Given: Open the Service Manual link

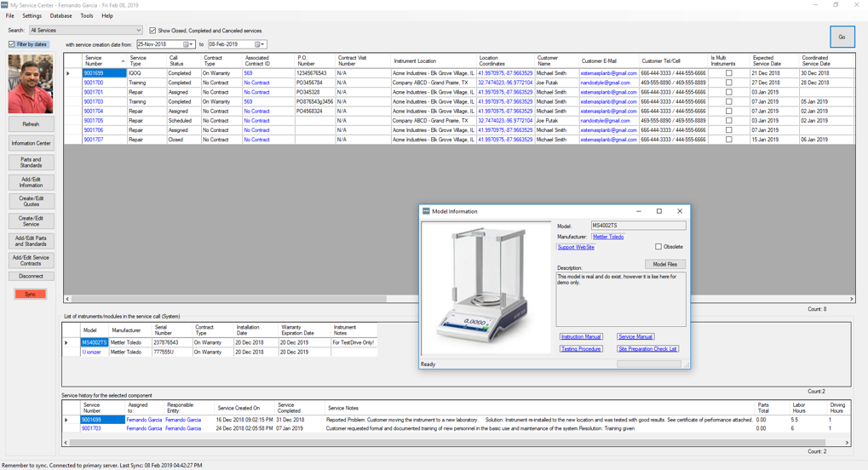Looking at the screenshot, I should (x=635, y=336).
